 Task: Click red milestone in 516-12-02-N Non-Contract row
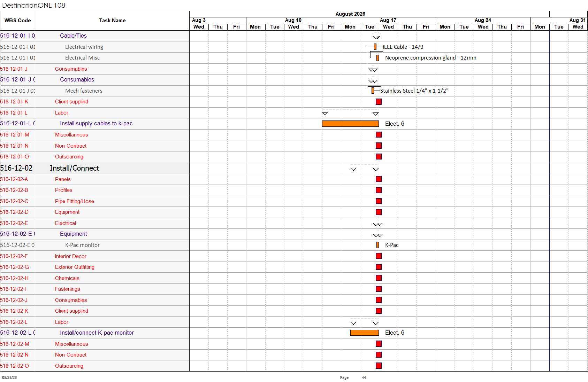[379, 355]
